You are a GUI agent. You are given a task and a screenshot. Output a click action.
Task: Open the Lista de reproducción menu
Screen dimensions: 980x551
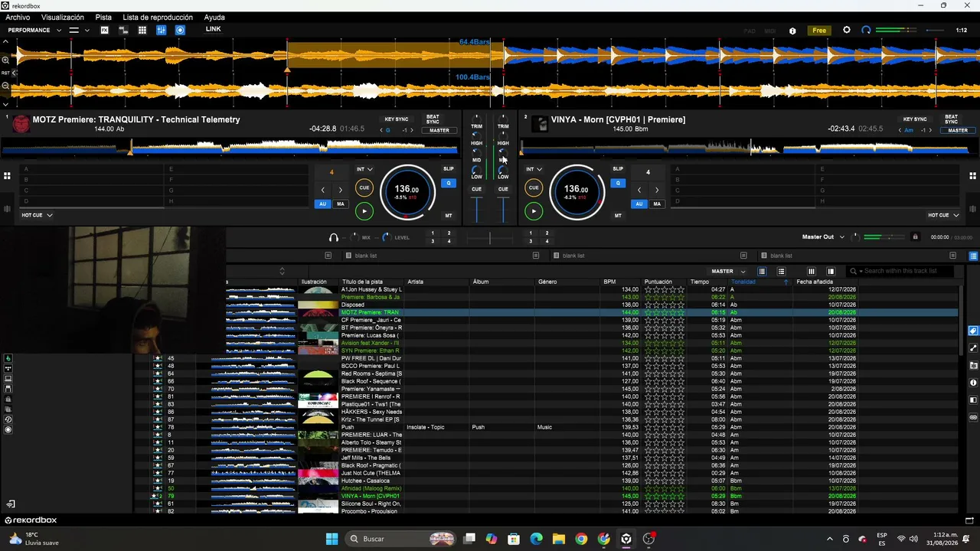click(x=158, y=17)
